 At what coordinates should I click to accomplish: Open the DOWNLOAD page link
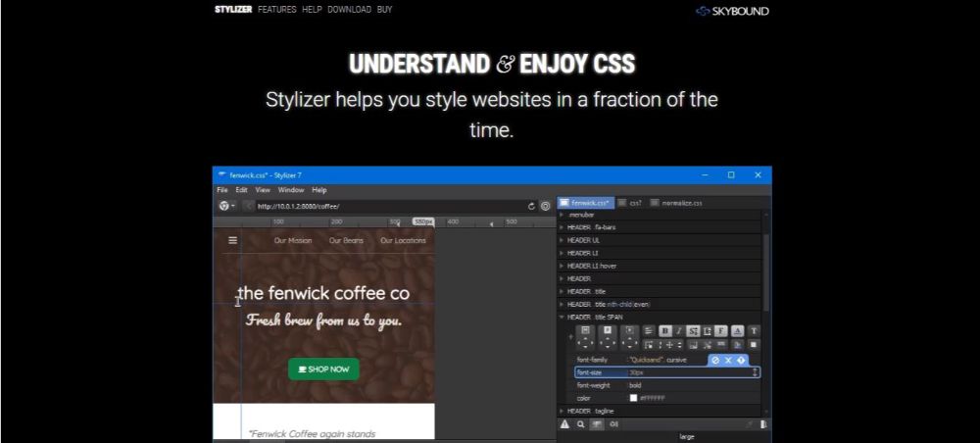[350, 10]
